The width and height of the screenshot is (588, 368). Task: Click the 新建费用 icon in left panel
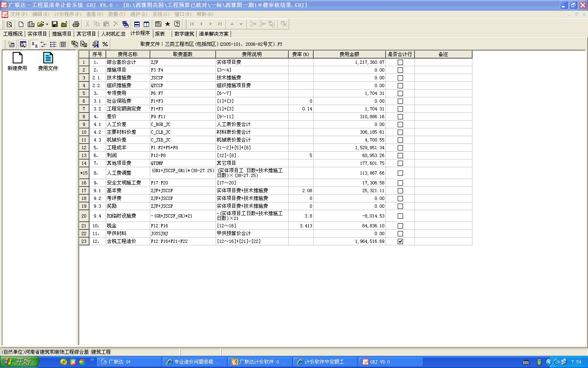(17, 61)
